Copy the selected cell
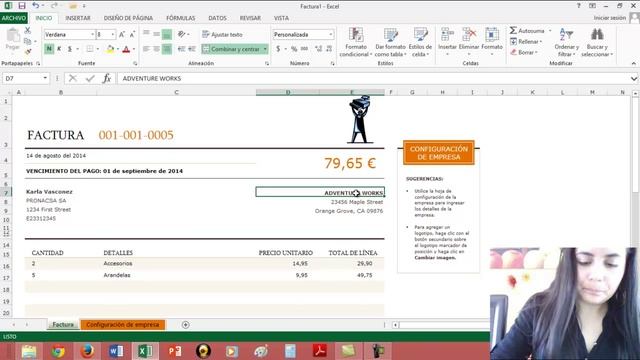Image resolution: width=640 pixels, height=360 pixels. coord(27,41)
